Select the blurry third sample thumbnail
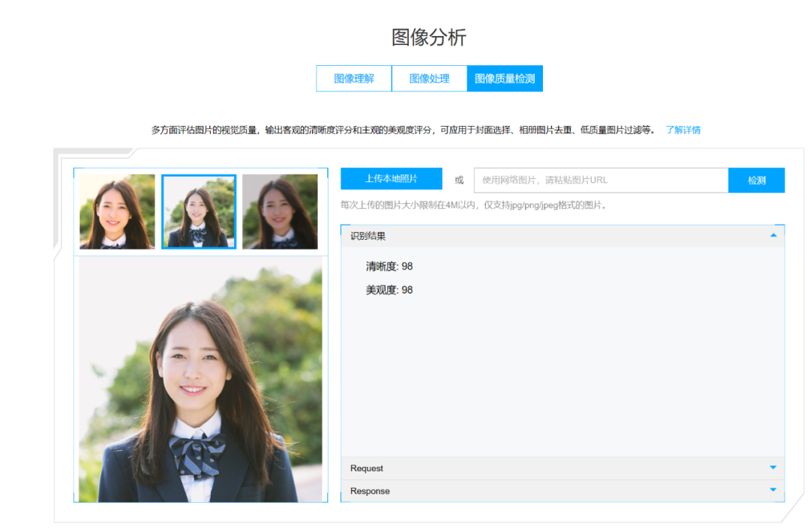This screenshot has width=810, height=532. pyautogui.click(x=280, y=211)
